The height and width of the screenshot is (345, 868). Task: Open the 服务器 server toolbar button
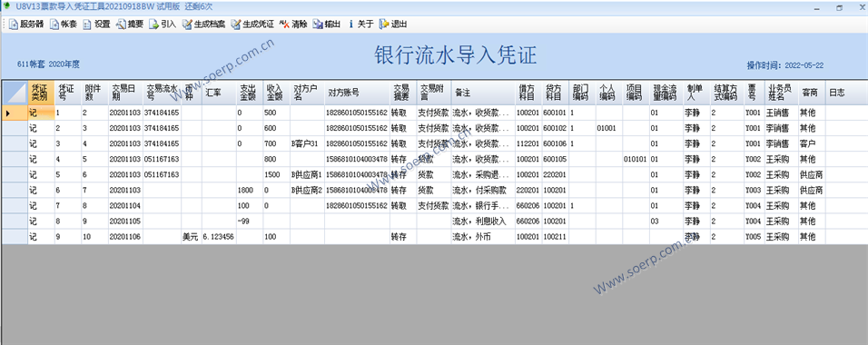(26, 25)
